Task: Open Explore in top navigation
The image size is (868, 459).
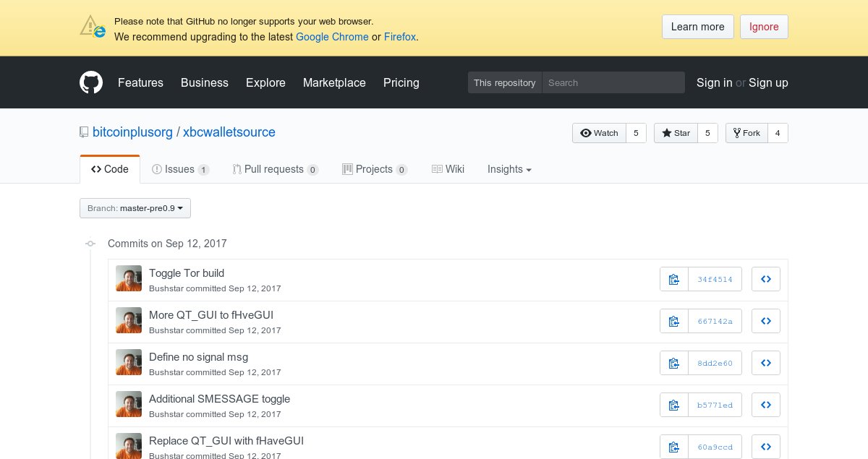Action: (265, 82)
